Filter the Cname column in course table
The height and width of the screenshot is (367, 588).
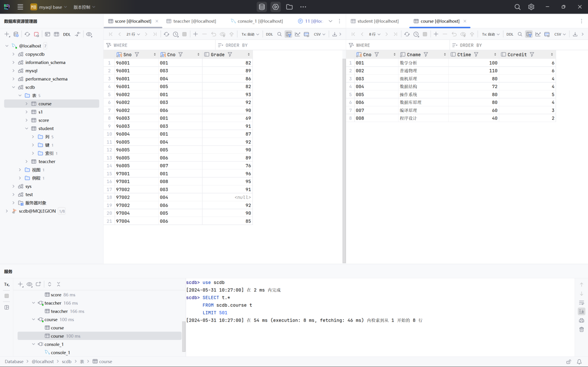pos(426,54)
